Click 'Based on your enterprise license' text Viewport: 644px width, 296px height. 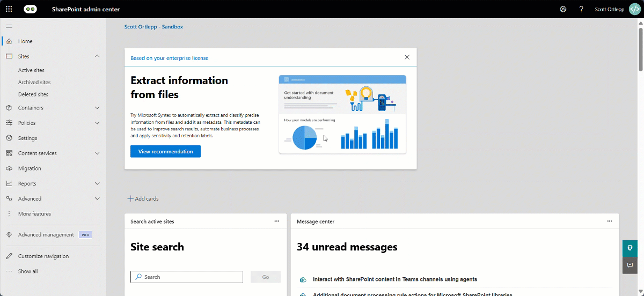170,58
